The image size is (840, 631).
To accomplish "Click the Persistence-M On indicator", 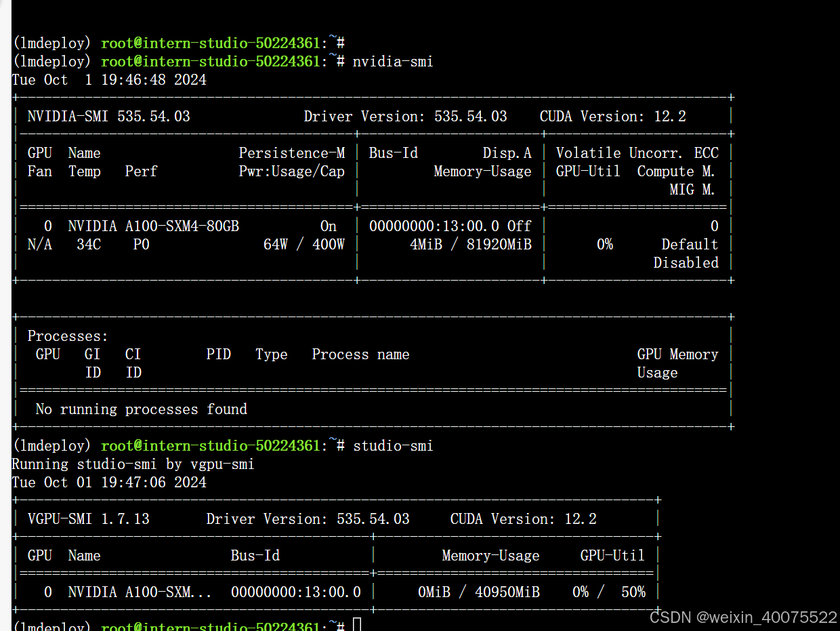I will tap(328, 226).
